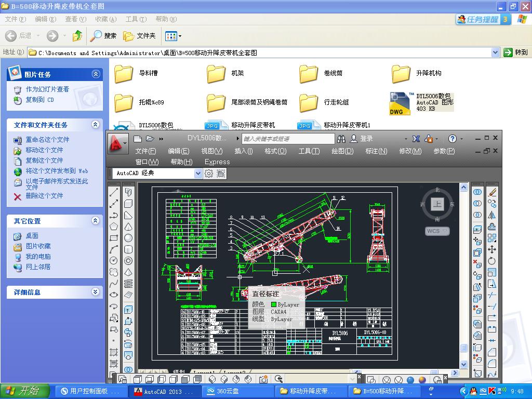Select the Helix modeling tool

tap(128, 283)
